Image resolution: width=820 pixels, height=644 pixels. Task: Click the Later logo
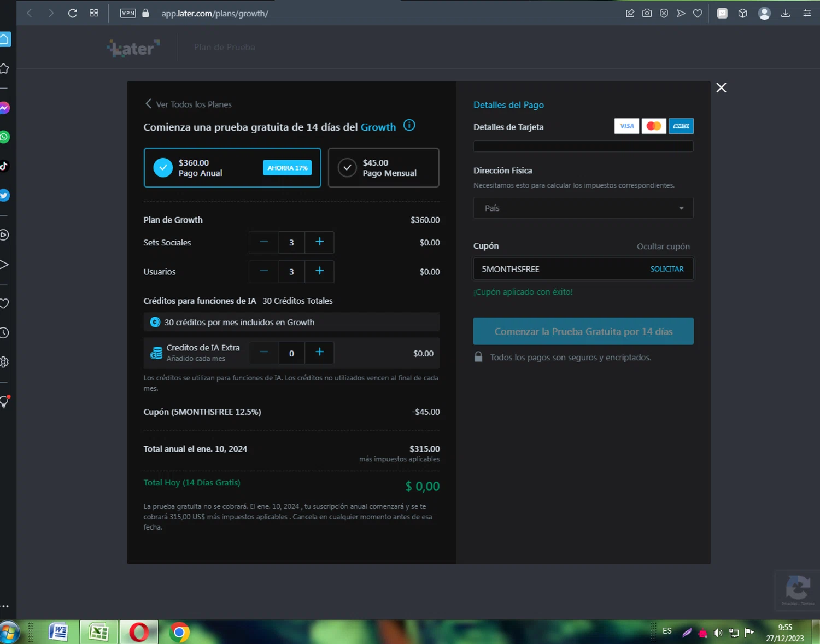(133, 48)
